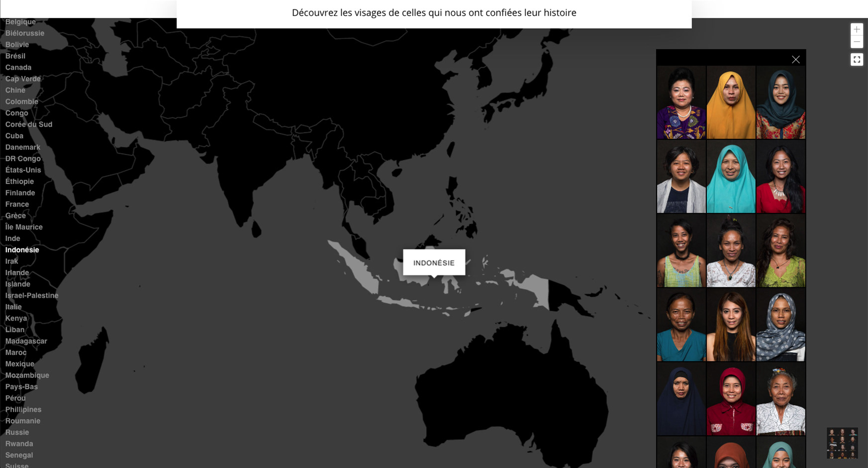
Task: Select Chine from the country list
Action: click(15, 91)
